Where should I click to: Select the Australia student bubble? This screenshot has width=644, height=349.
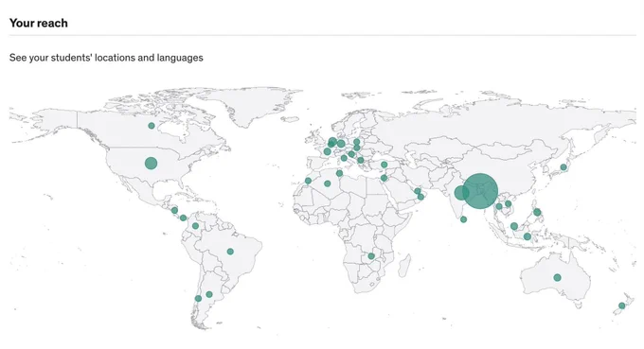(x=557, y=278)
